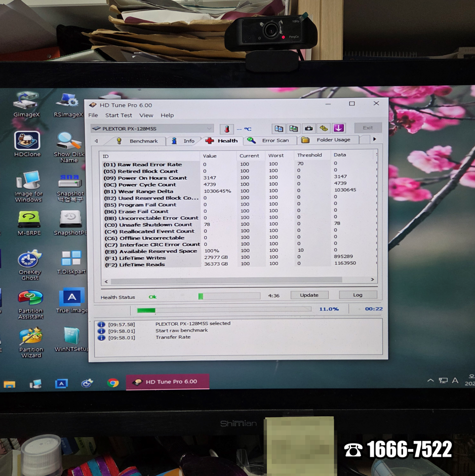This screenshot has height=476, width=475.
Task: Click the Exit button
Action: tap(368, 128)
